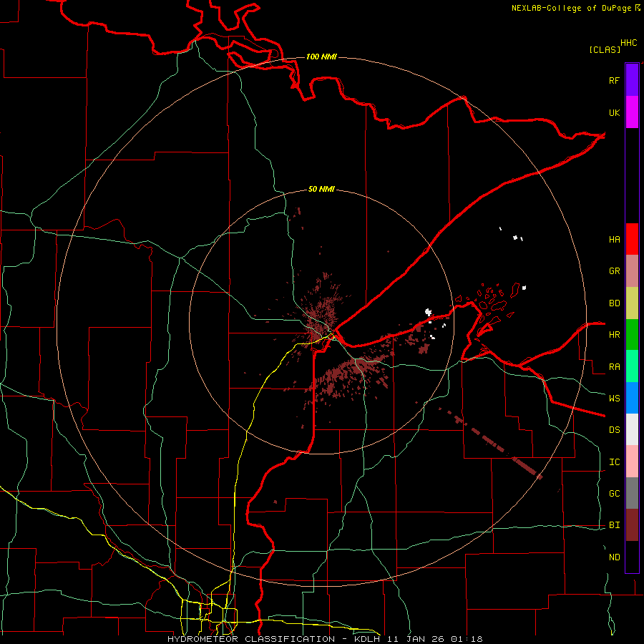644x644 pixels.
Task: Click the "01:18" timestamp text
Action: point(467,639)
